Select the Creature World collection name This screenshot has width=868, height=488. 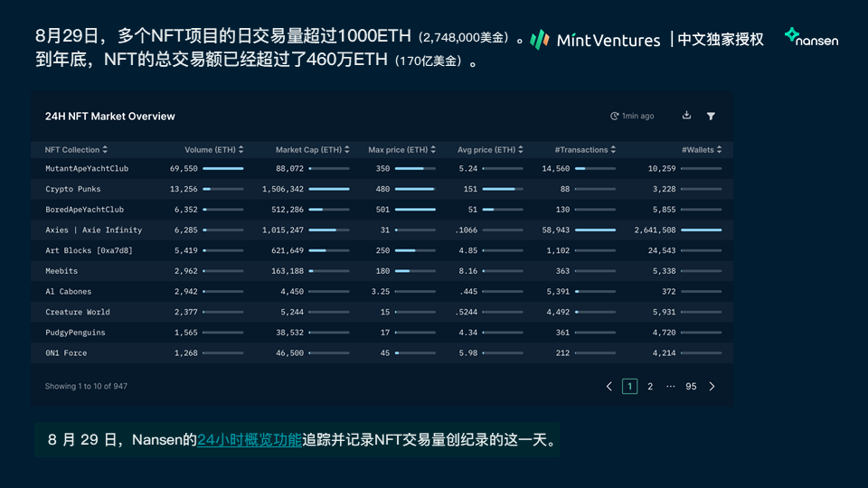78,312
